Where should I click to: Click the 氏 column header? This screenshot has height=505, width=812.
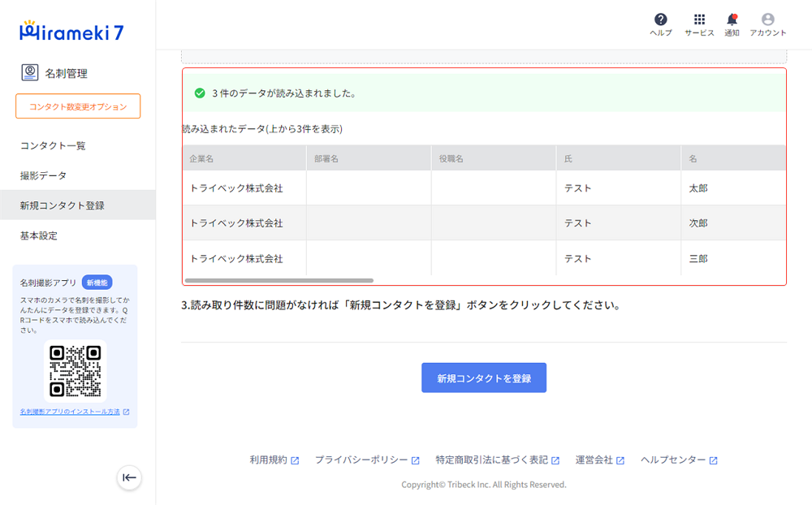coord(618,158)
